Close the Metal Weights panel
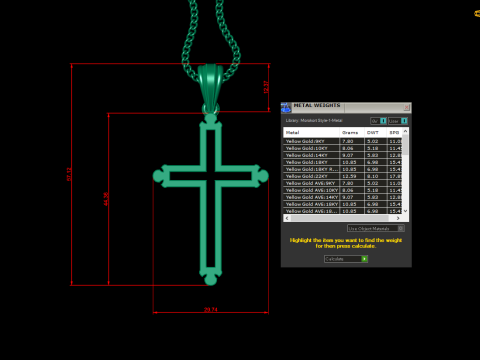Viewport: 480px width, 360px height. pyautogui.click(x=406, y=107)
